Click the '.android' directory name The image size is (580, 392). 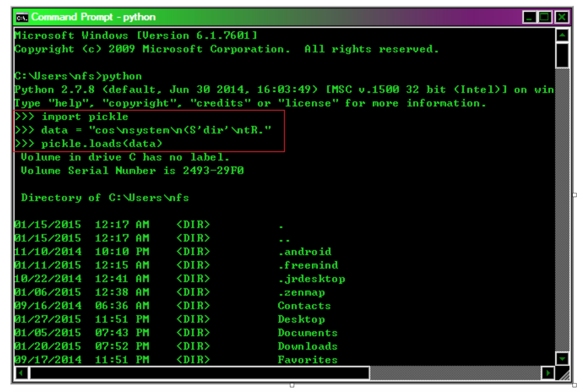(x=305, y=251)
